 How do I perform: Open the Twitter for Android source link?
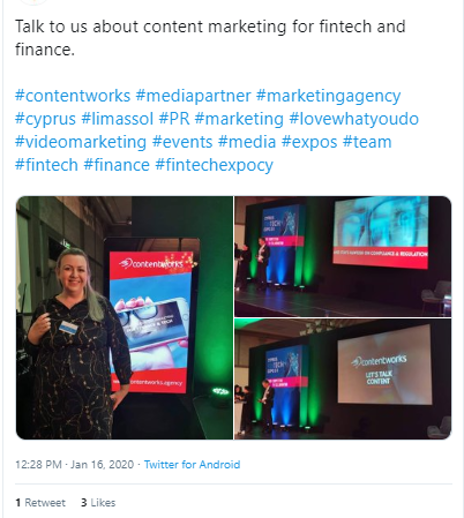pos(192,465)
